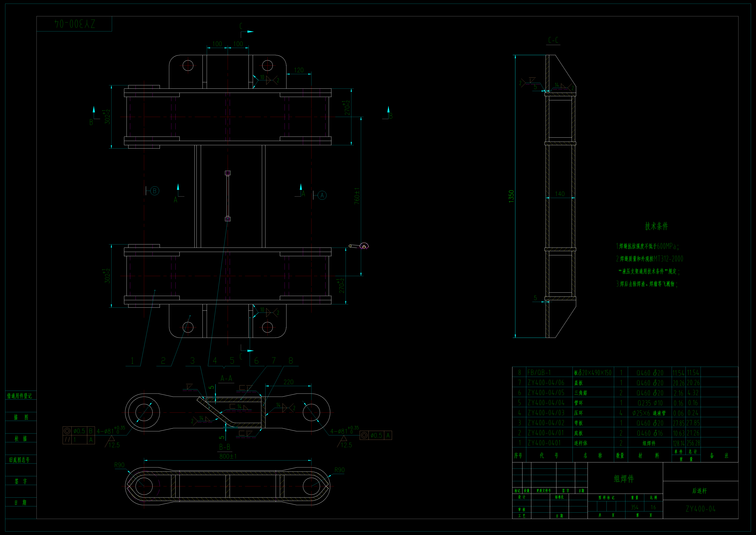This screenshot has width=756, height=535.
Task: Click the "更改文件号" label
Action: pos(544,491)
